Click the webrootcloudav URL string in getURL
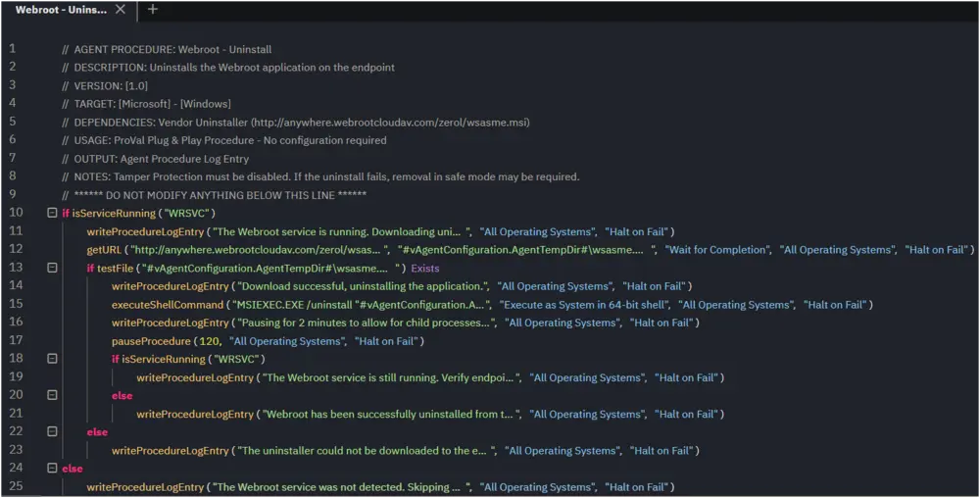 pyautogui.click(x=260, y=250)
